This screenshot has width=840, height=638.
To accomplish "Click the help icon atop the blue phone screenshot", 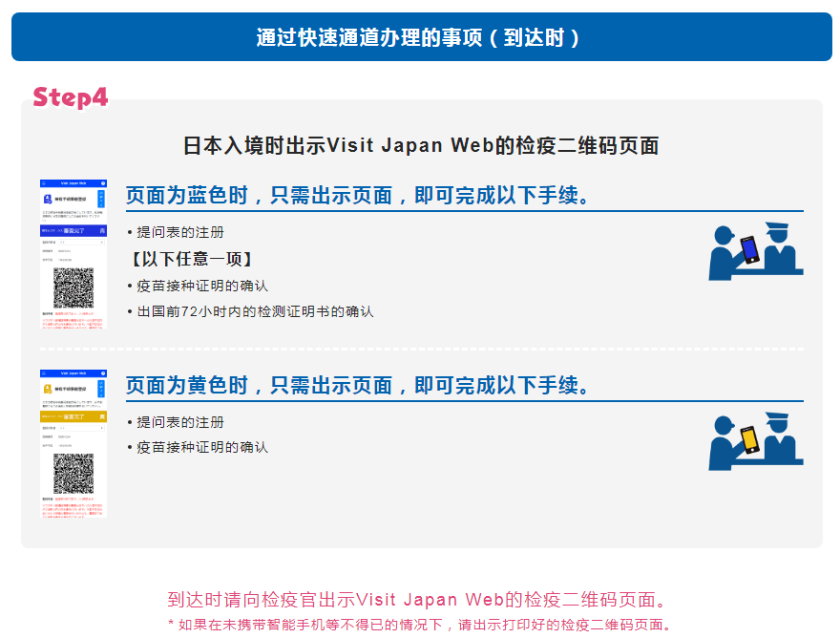I will 102,181.
